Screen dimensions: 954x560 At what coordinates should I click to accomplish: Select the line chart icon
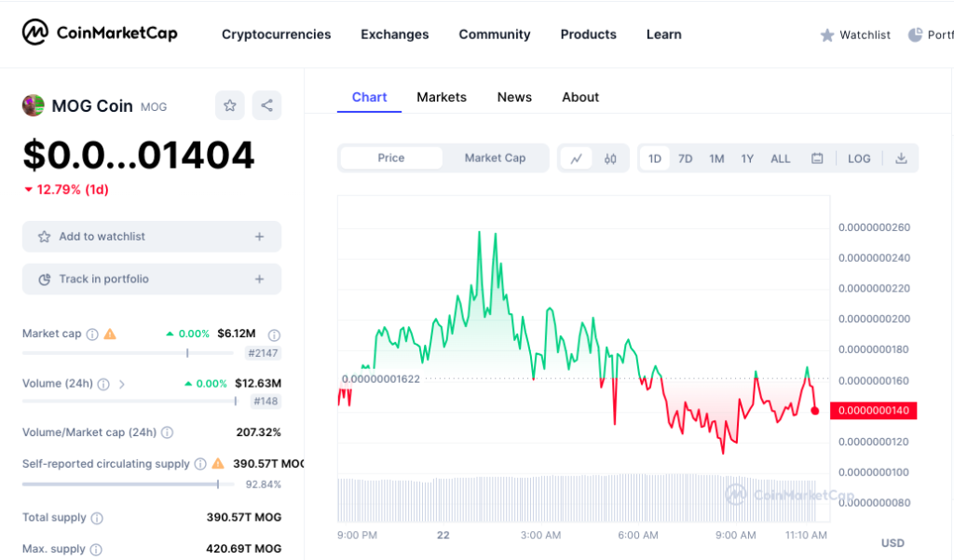click(x=577, y=158)
